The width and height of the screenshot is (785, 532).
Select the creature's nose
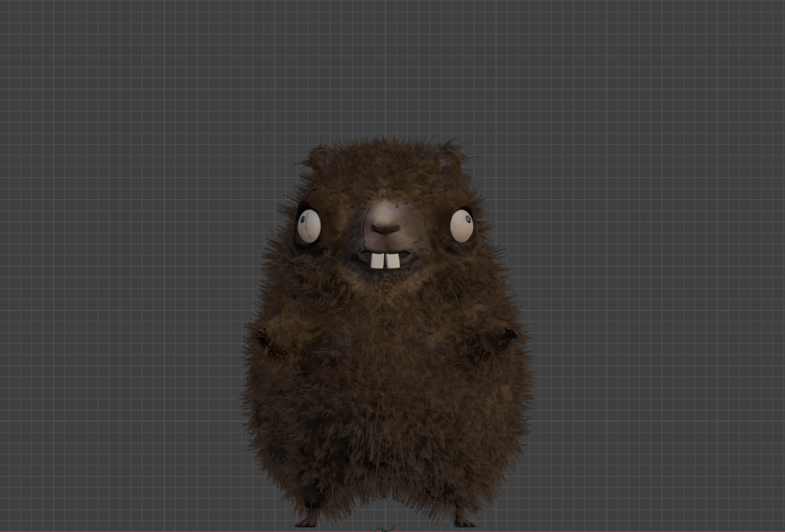(385, 228)
